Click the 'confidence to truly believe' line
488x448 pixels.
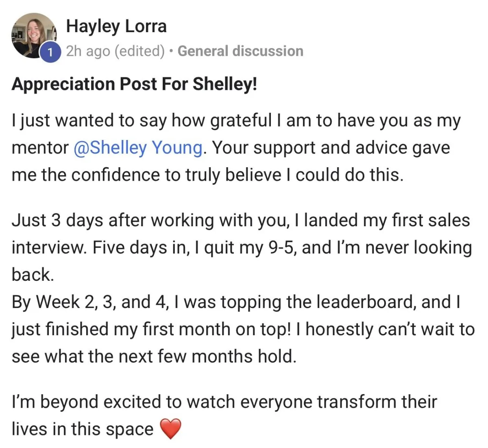point(207,175)
